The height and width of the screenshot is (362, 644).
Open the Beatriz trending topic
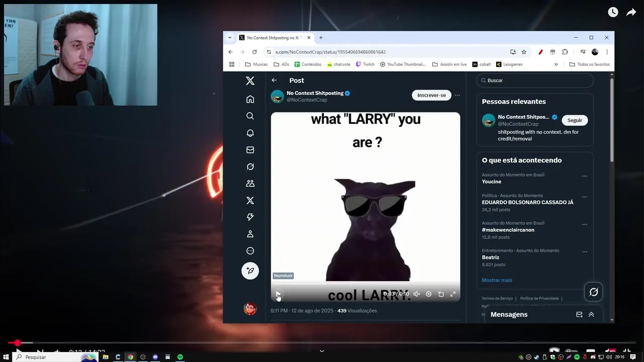click(x=491, y=257)
